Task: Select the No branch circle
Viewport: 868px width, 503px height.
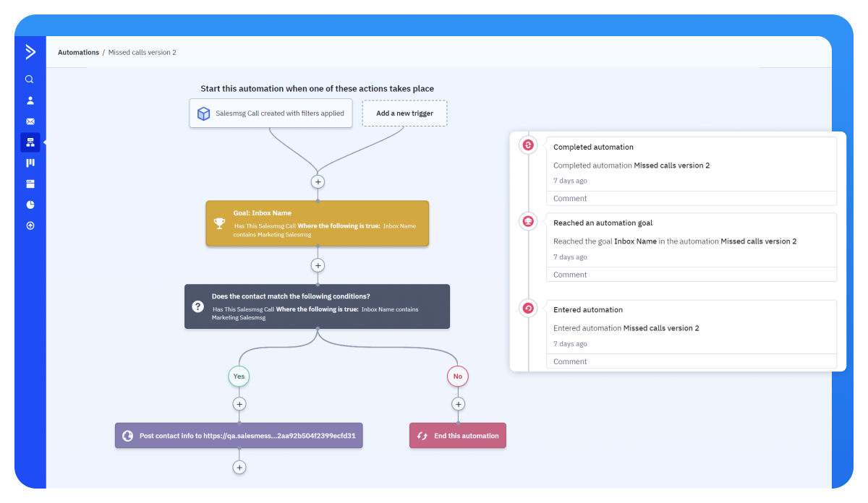Action: pyautogui.click(x=457, y=376)
